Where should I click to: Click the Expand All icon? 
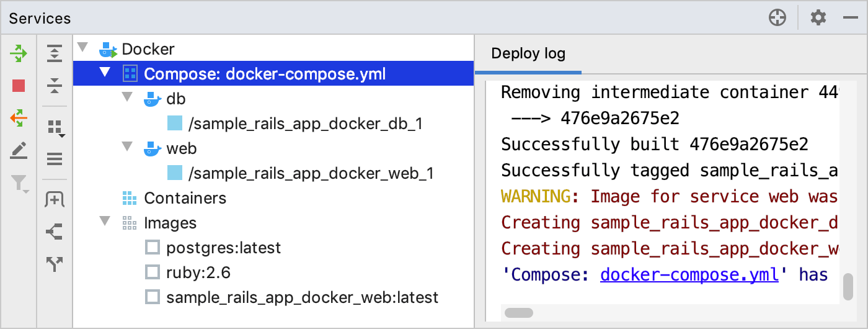pyautogui.click(x=55, y=53)
